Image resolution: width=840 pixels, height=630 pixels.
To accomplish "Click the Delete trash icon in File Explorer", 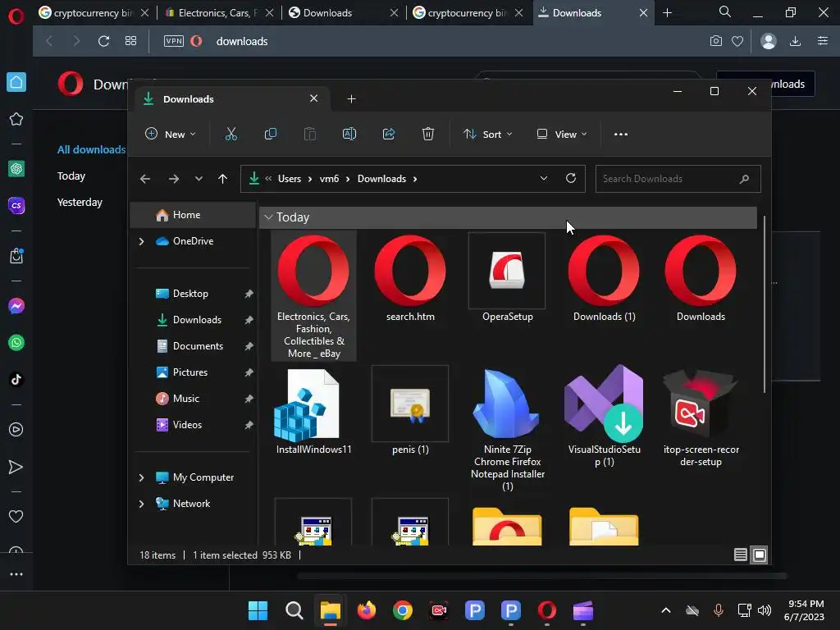I will (x=428, y=134).
